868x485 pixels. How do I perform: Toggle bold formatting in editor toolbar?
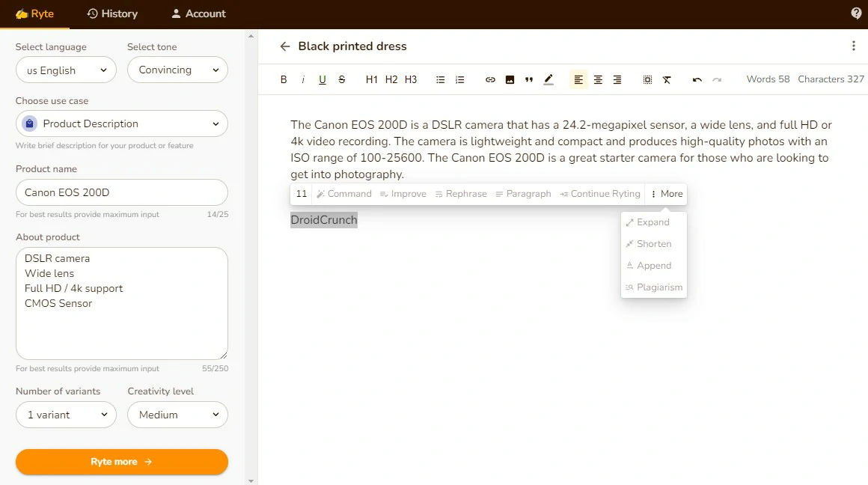[284, 80]
